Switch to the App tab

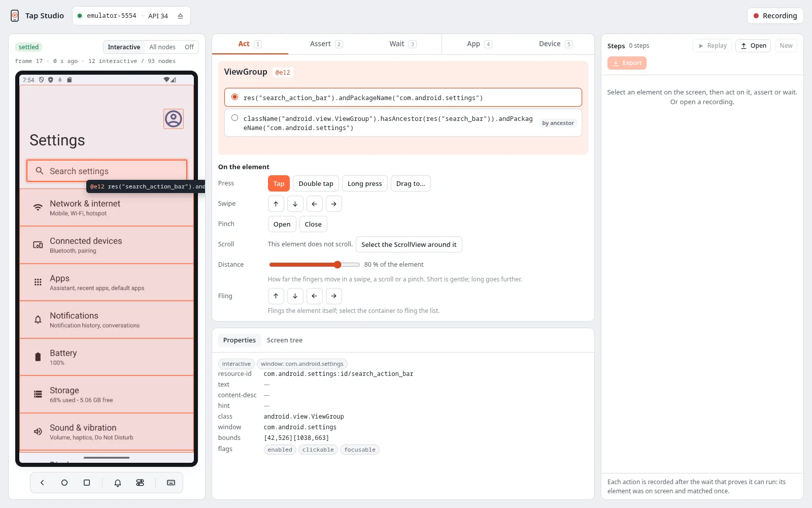[480, 44]
